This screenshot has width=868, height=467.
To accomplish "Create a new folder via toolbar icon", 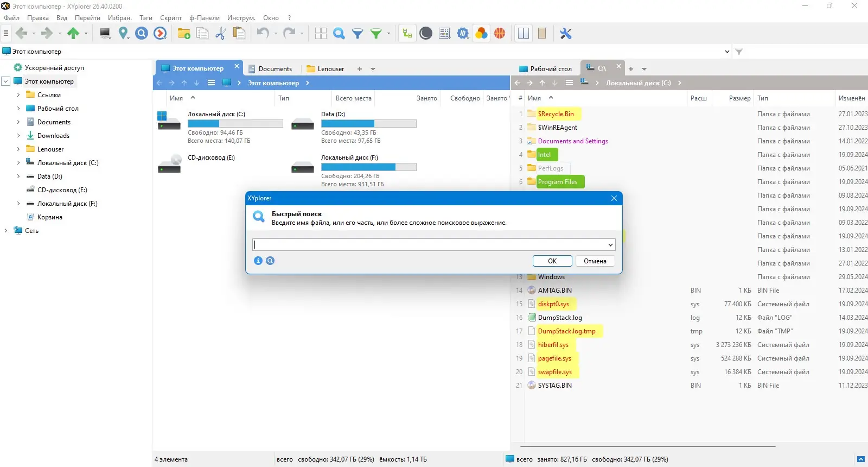I will coord(184,34).
